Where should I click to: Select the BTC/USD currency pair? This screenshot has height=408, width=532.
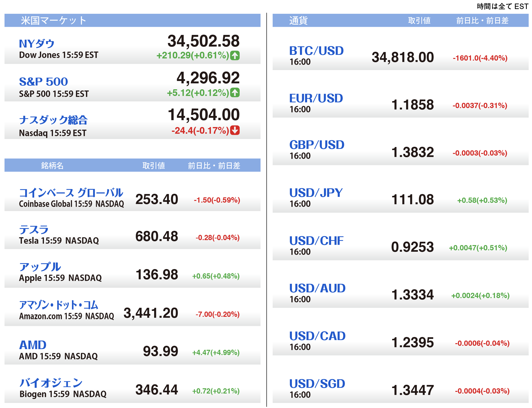tap(316, 51)
